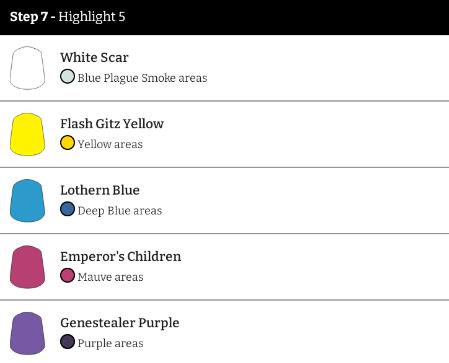Viewport: 449px width, 363px height.
Task: Click the Deep Blue areas color circle
Action: pos(67,209)
